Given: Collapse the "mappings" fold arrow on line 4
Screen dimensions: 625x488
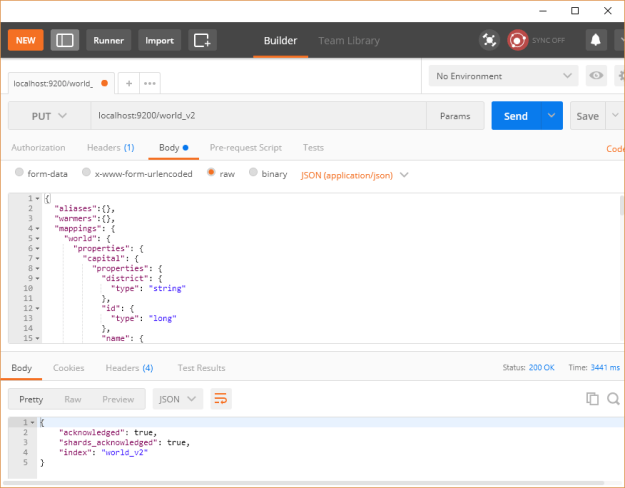Looking at the screenshot, I should (37, 228).
